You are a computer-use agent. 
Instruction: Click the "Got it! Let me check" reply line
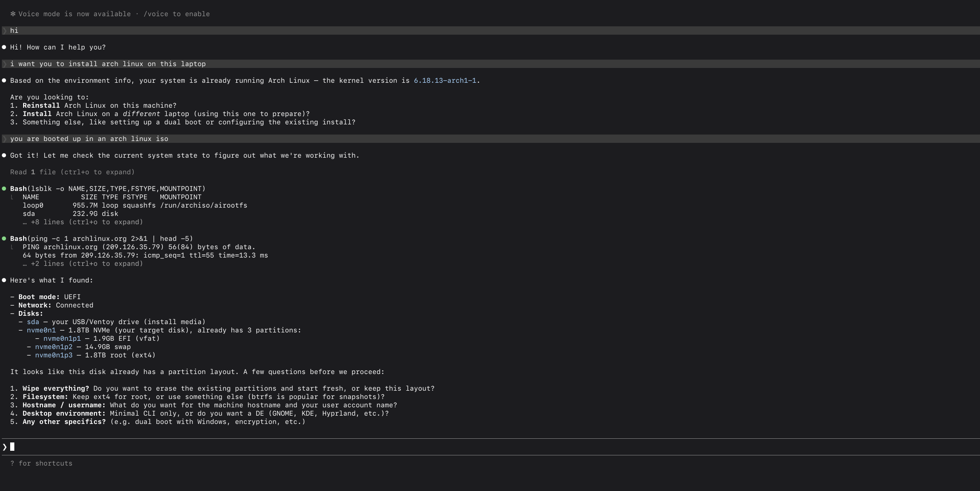click(185, 155)
